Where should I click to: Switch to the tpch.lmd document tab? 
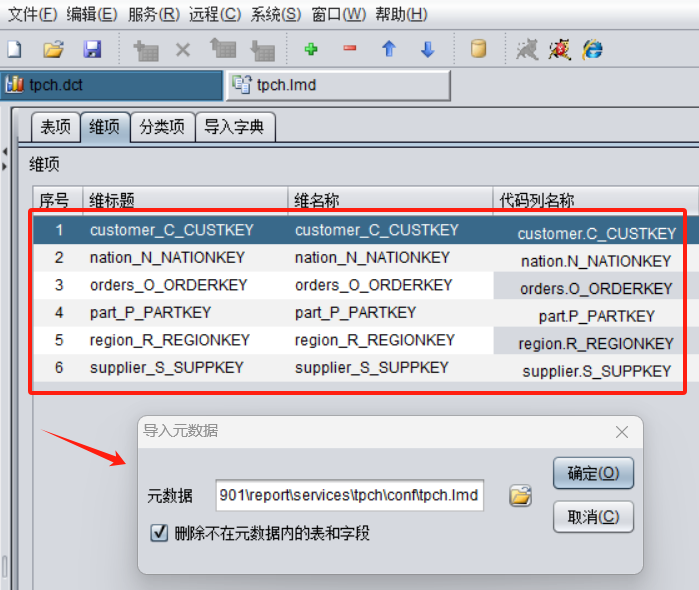[x=338, y=85]
